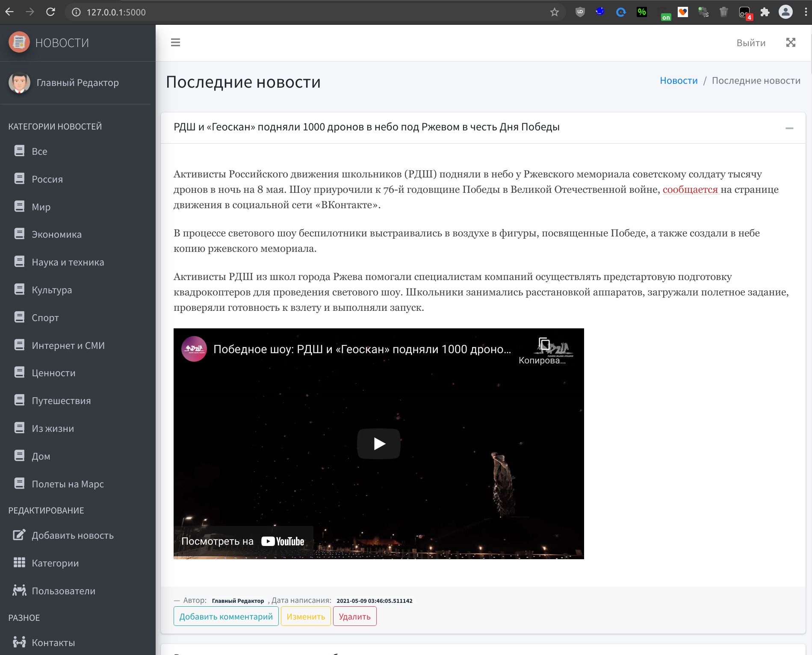
Task: Click the people icon beside Пользователи
Action: click(x=19, y=590)
